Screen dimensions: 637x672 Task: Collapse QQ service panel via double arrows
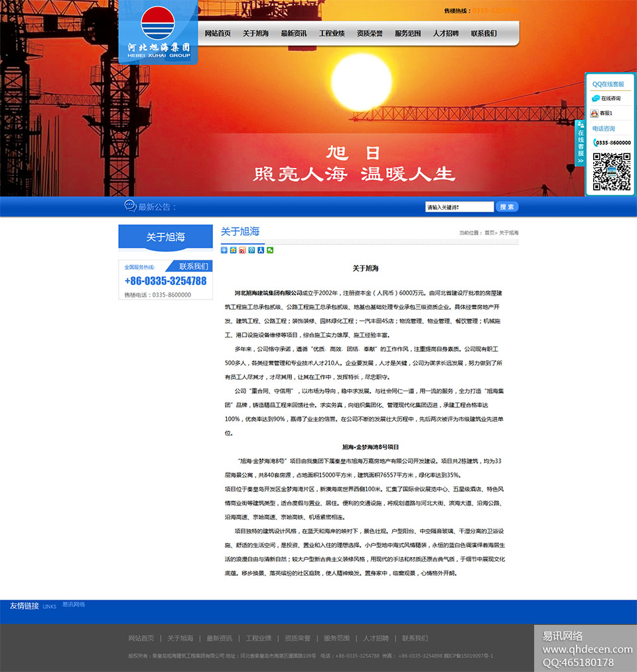coord(581,161)
